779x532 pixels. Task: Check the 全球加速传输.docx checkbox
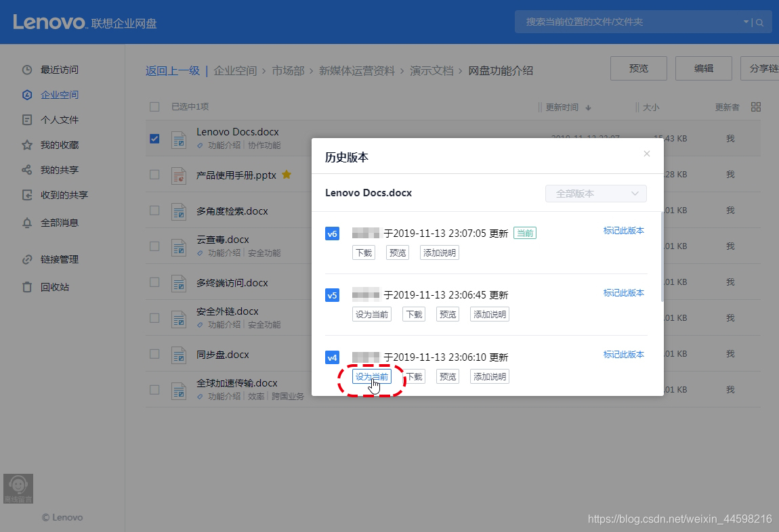(154, 390)
